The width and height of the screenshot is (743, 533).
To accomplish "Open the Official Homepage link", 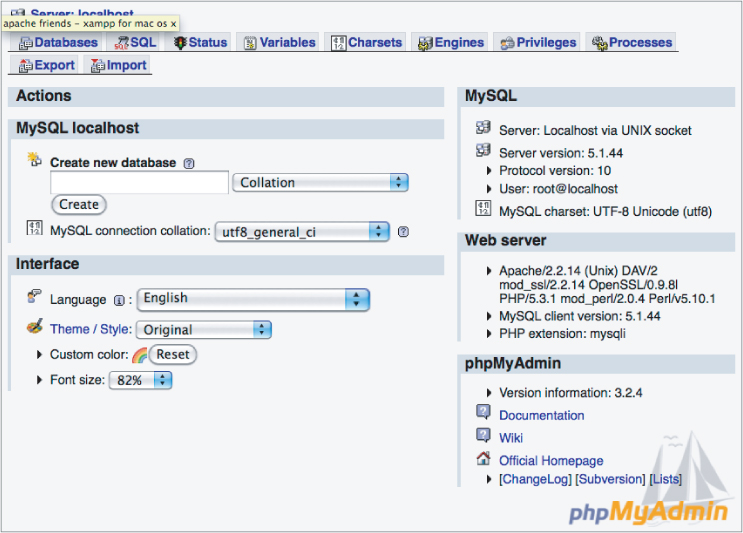I will pos(551,461).
